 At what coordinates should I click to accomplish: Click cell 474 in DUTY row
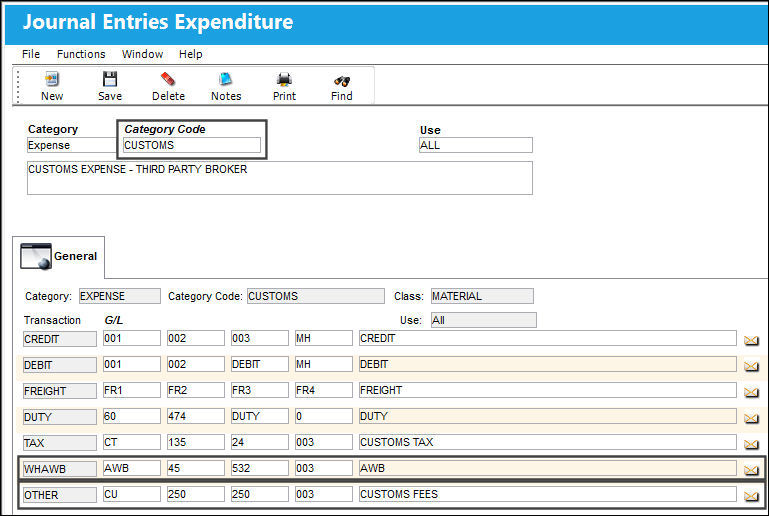tap(196, 416)
